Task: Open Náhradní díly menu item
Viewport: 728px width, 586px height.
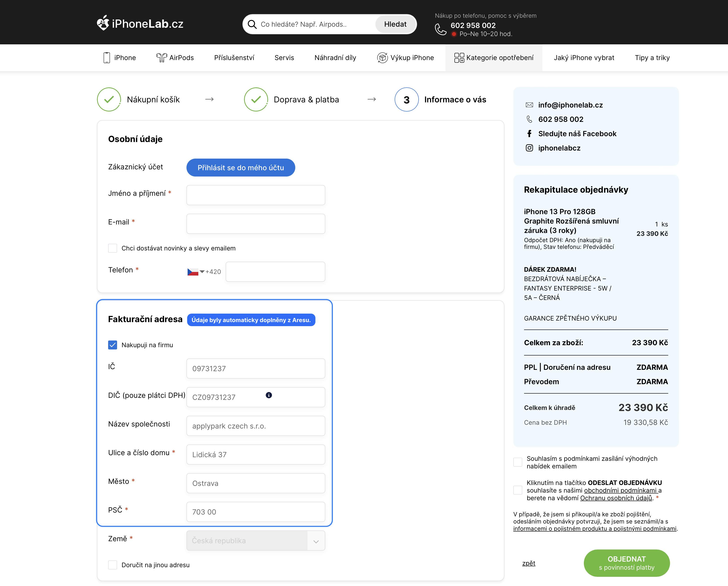Action: tap(335, 58)
